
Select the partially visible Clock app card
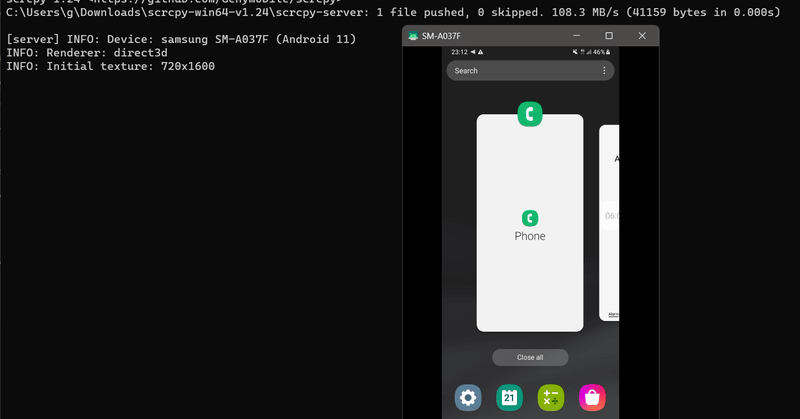point(609,223)
